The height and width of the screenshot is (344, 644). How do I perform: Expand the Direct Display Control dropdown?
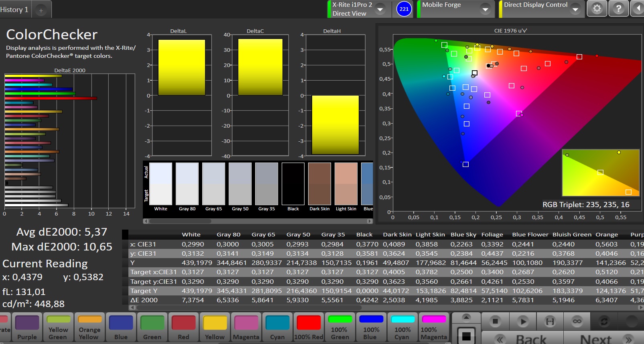tap(575, 9)
